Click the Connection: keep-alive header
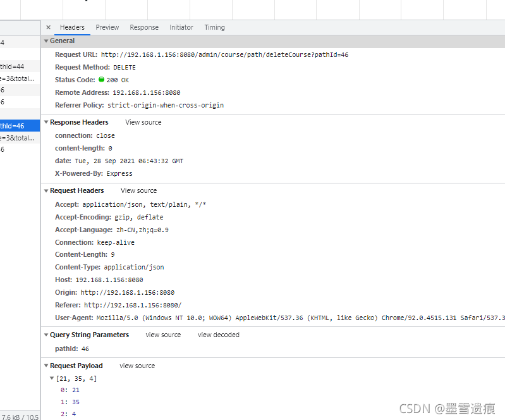 [95, 242]
